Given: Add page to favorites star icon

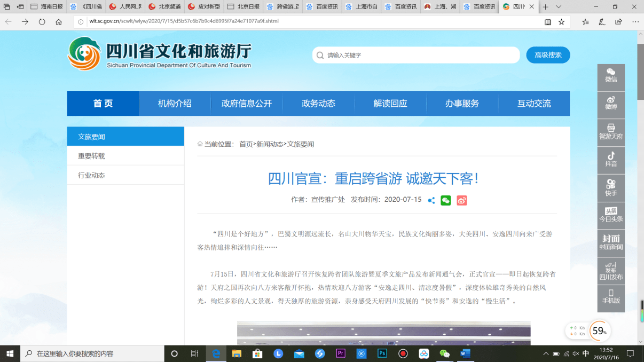Looking at the screenshot, I should click(x=561, y=22).
